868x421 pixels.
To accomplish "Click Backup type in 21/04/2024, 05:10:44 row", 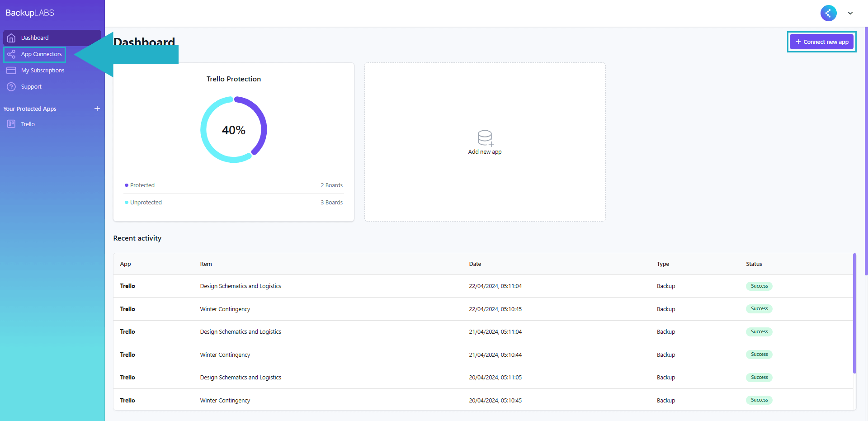I will tap(666, 355).
